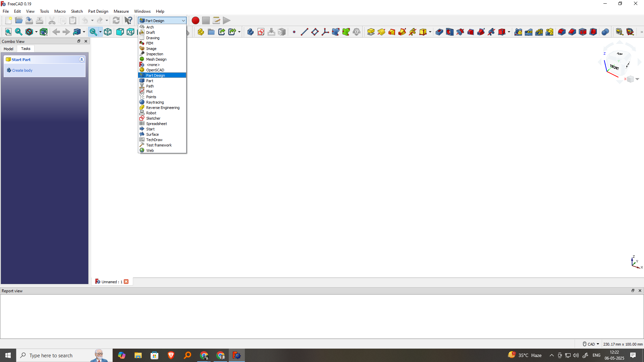Switch to front view cube icon
The image size is (644, 362).
(120, 32)
